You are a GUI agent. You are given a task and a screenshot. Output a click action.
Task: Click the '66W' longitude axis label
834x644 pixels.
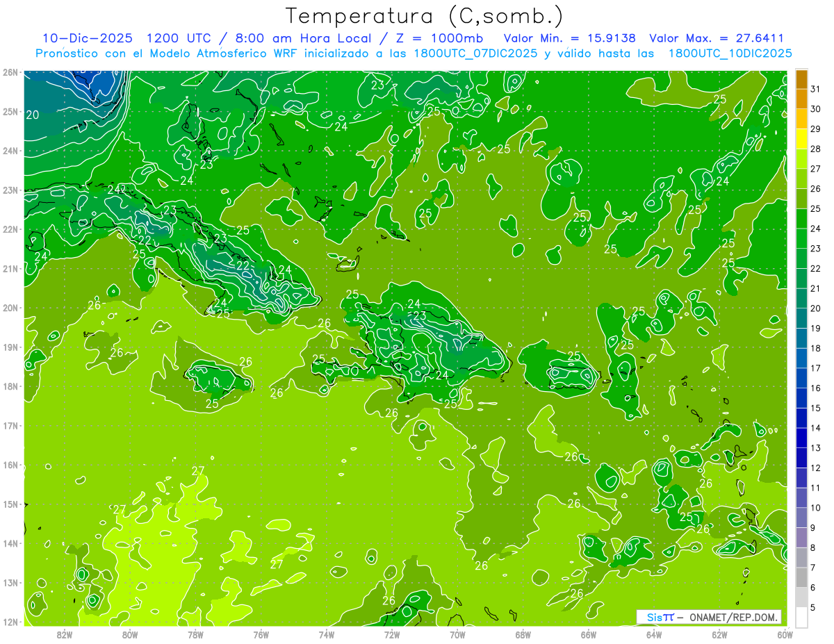coord(588,634)
